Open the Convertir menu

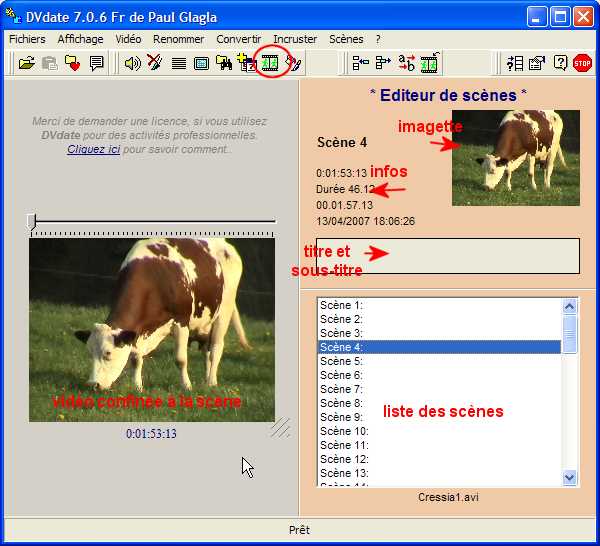click(238, 39)
